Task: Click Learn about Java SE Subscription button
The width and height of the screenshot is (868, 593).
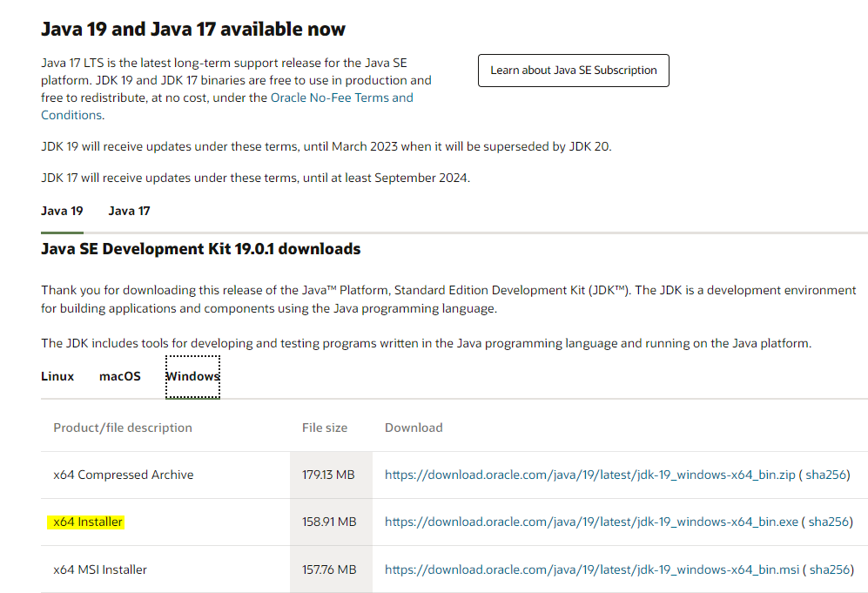Action: click(574, 71)
